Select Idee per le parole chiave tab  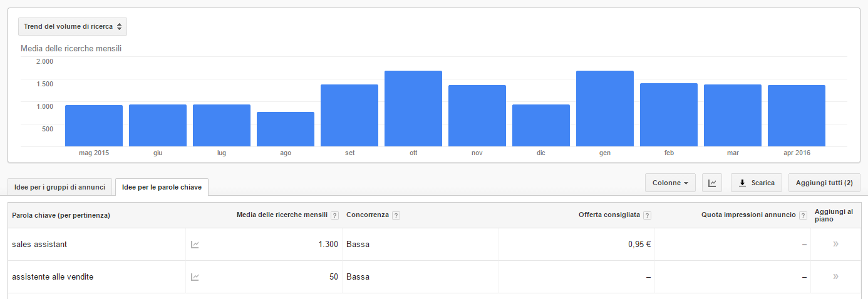pos(162,187)
